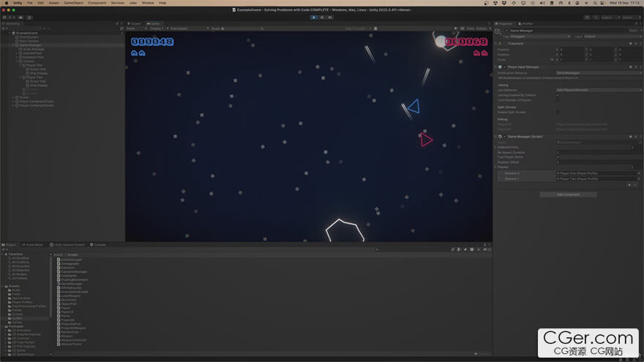This screenshot has width=644, height=362.
Task: Open the Window menu
Action: pyautogui.click(x=148, y=3)
